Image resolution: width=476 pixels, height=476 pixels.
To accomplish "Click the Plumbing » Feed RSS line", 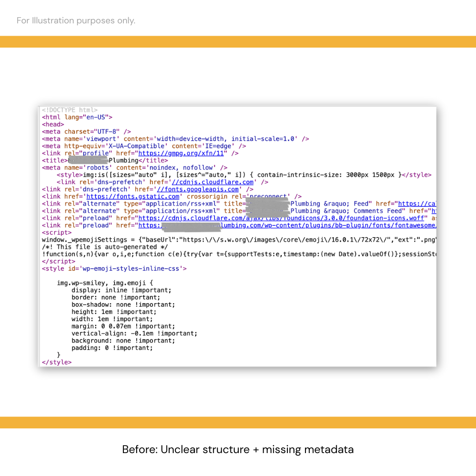I will click(x=239, y=204).
